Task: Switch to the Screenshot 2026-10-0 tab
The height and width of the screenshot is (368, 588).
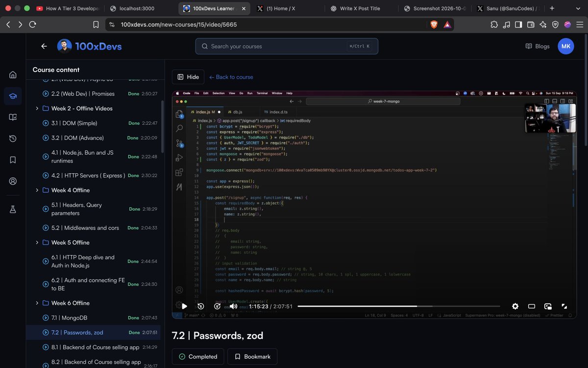Action: tap(435, 8)
